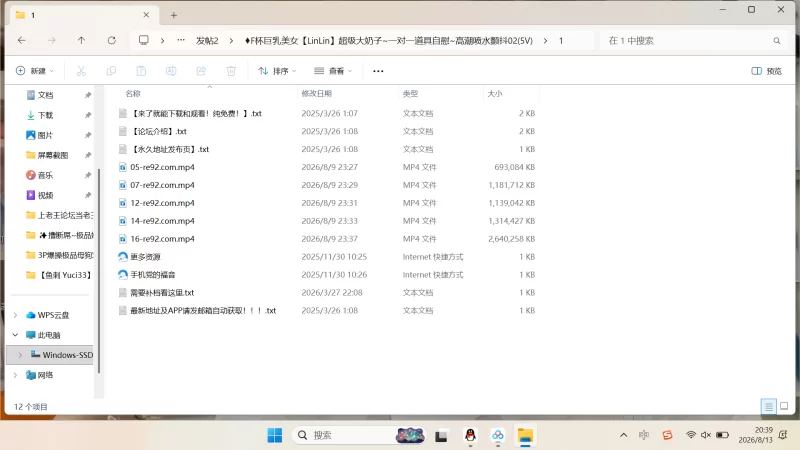
Task: Click the Delete trash icon
Action: (231, 71)
